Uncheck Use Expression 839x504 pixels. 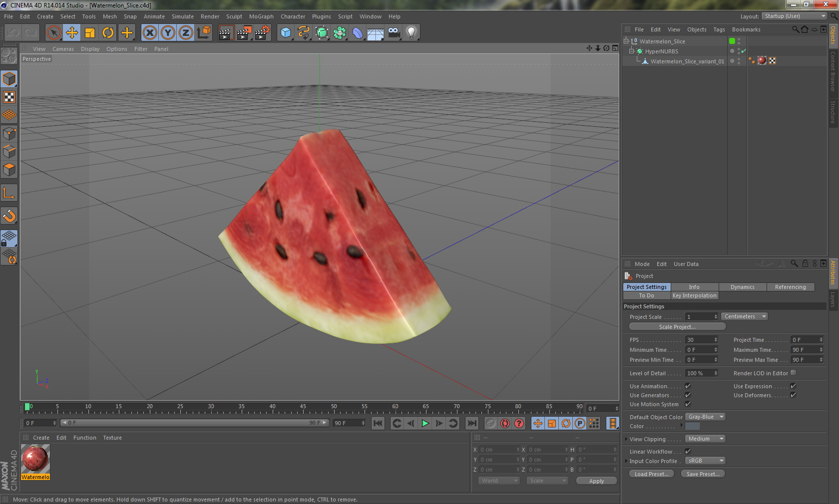tap(793, 386)
